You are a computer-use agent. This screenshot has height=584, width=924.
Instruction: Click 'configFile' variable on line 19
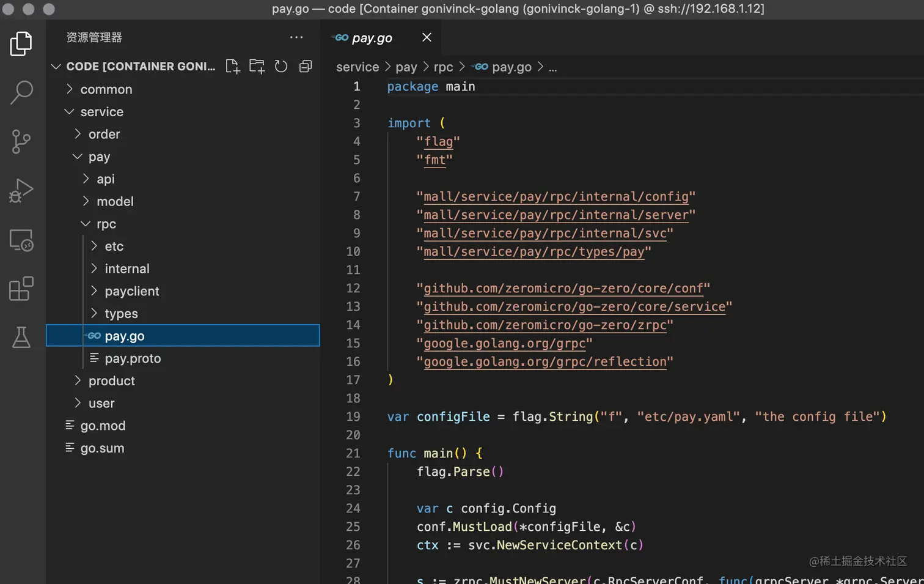point(453,417)
